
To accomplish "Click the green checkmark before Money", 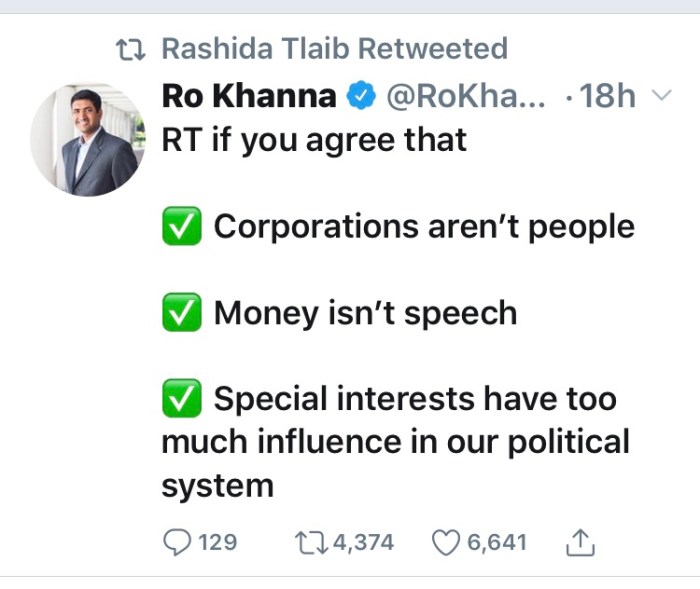I will 182,313.
